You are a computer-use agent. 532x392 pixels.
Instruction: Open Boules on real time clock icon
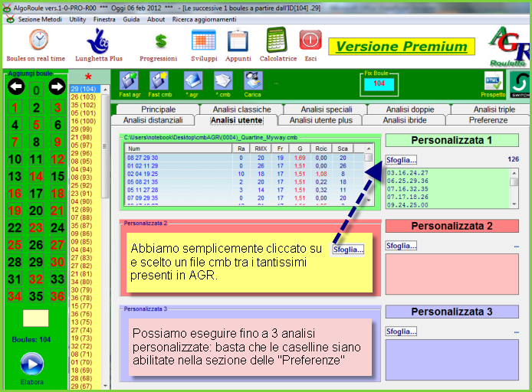point(38,40)
